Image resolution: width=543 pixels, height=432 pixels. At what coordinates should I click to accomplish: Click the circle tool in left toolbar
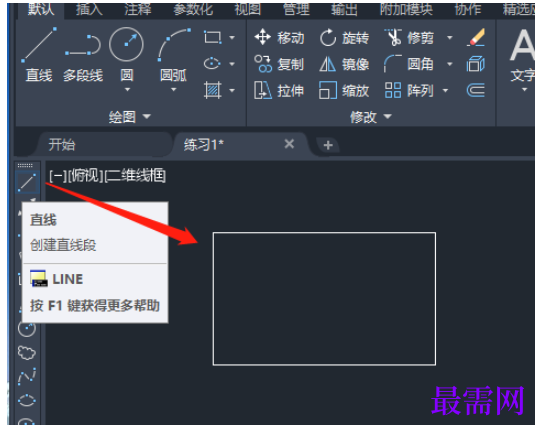point(27,329)
